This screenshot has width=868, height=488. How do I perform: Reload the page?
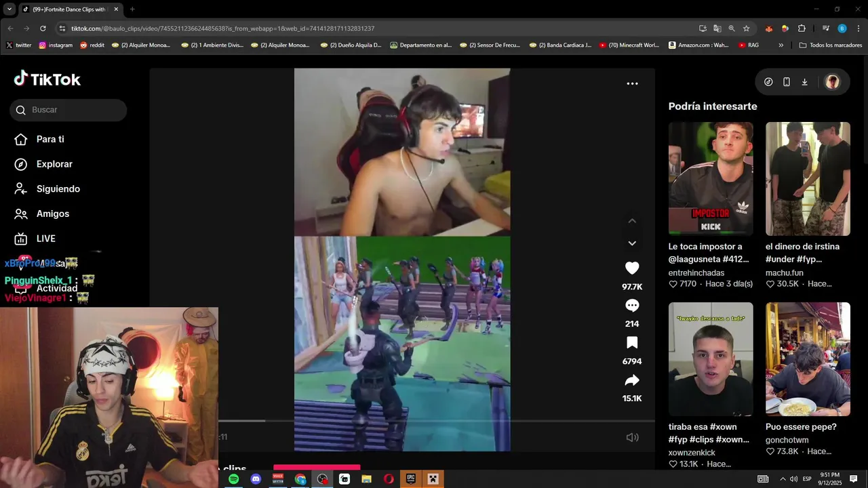pos(43,28)
